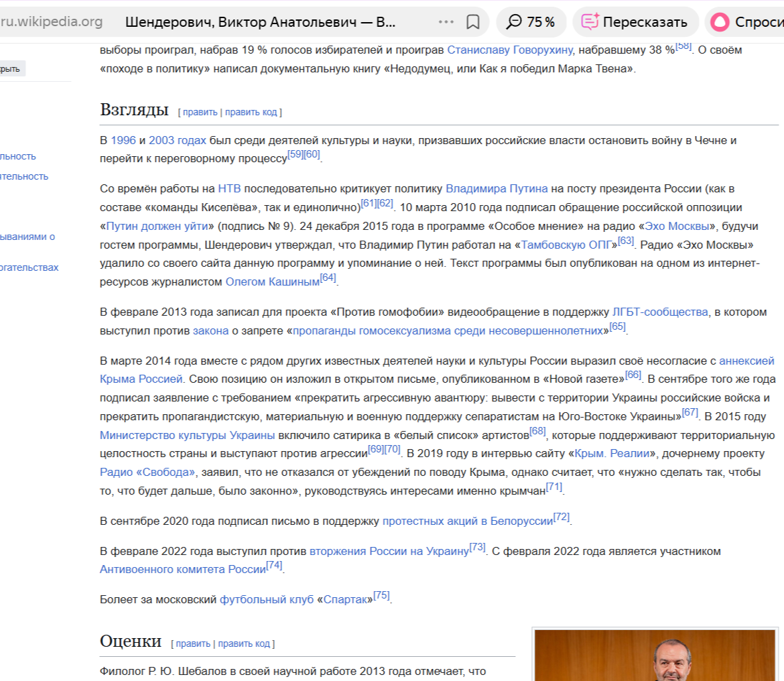Click 'править' next to Оценки heading

[193, 643]
